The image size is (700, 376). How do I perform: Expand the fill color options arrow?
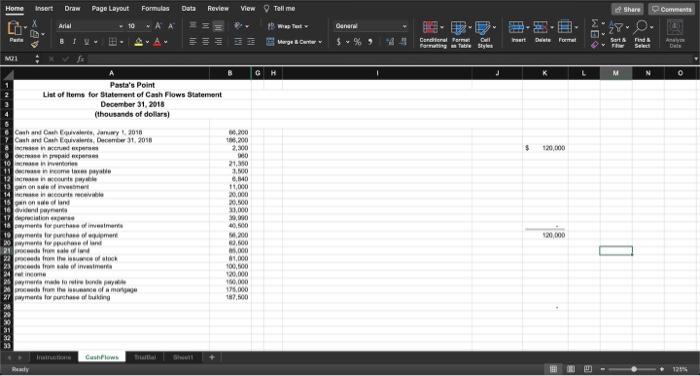point(147,42)
